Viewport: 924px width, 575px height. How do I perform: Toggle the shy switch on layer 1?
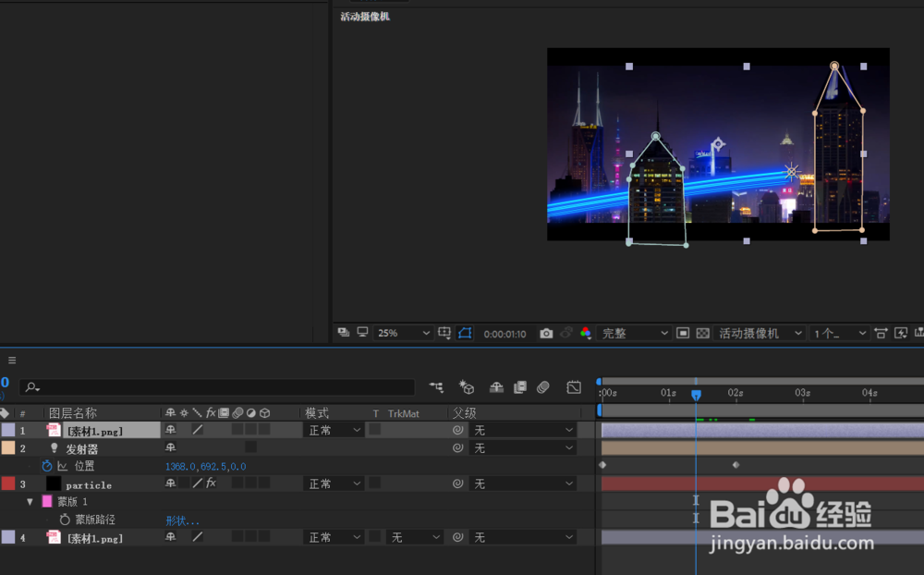(170, 430)
